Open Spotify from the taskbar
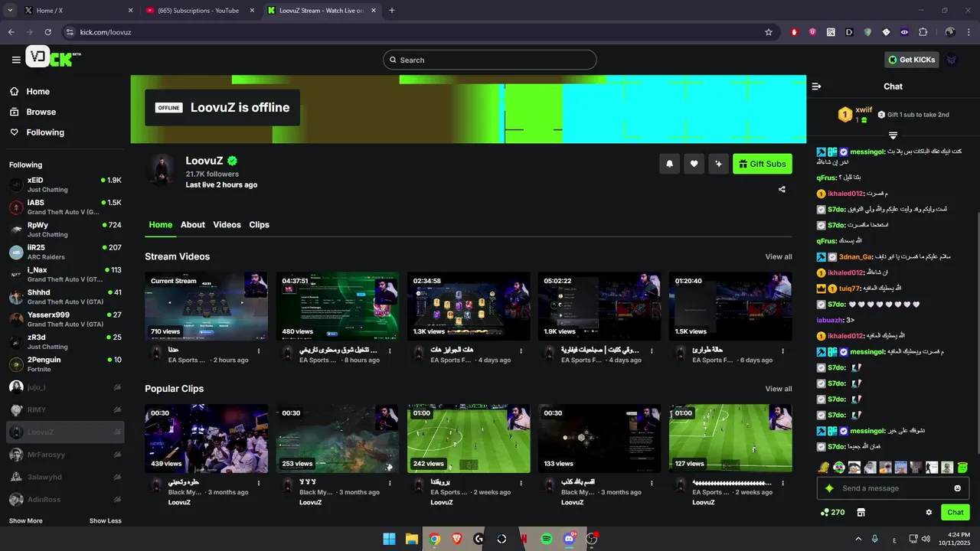The height and width of the screenshot is (551, 980). point(547,539)
